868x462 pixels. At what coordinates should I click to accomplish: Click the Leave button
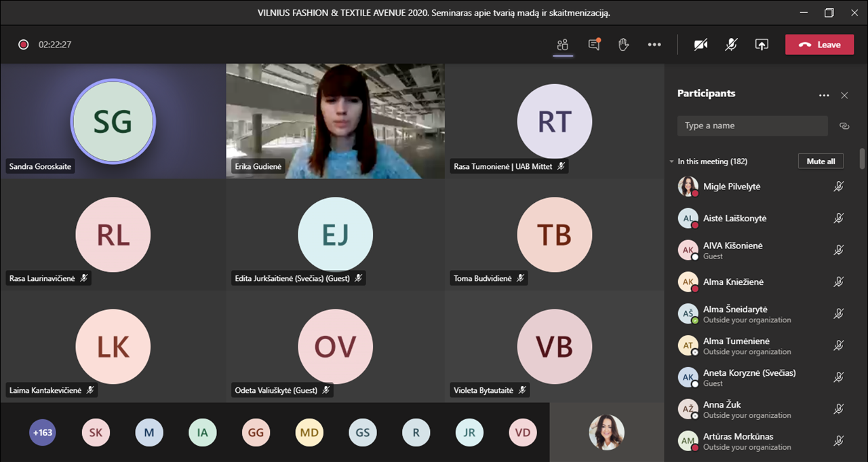point(819,45)
